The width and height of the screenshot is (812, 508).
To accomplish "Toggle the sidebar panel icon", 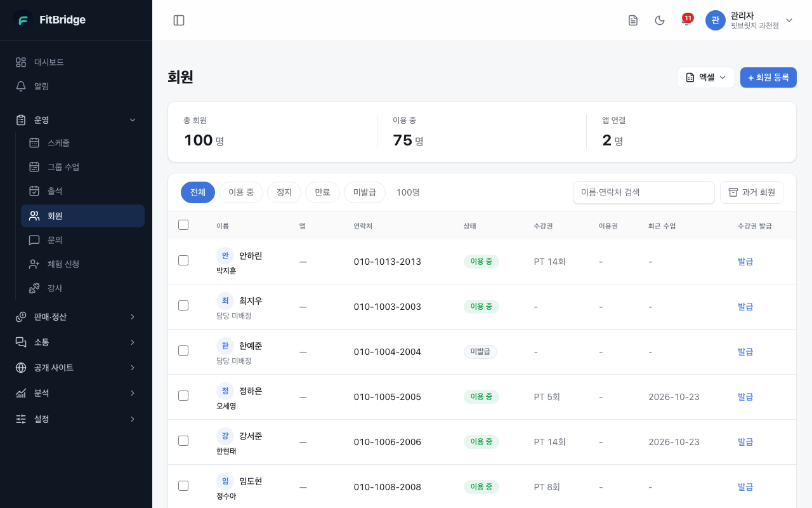I will point(179,20).
